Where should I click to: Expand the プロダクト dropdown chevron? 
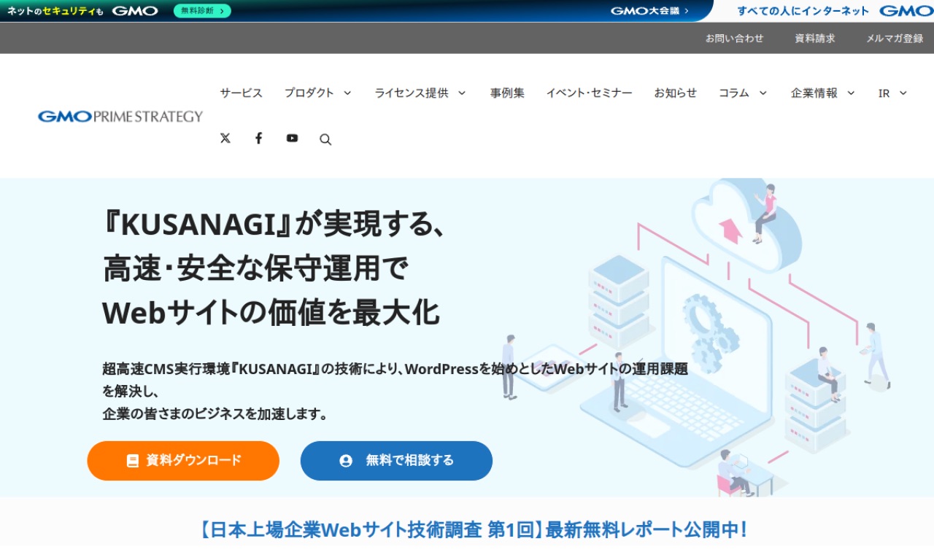(347, 93)
